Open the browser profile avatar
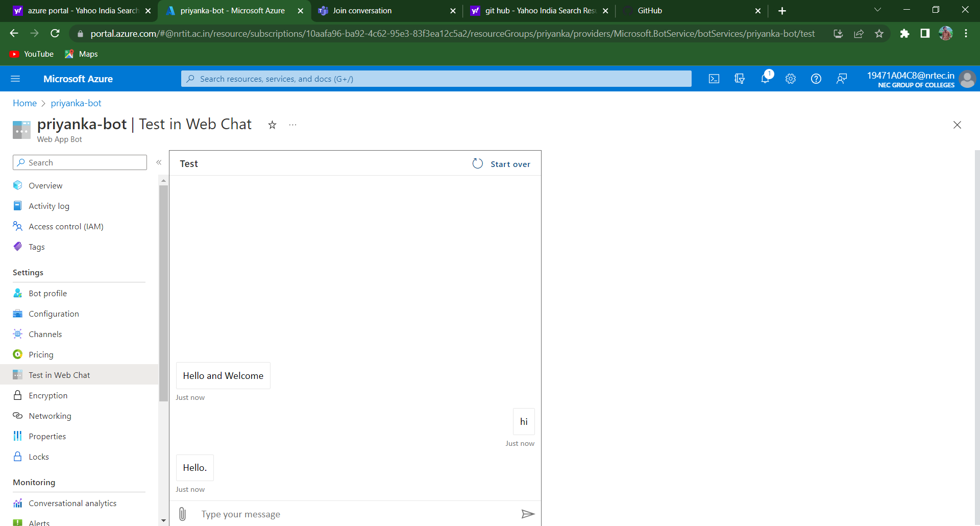The image size is (980, 526). (x=946, y=33)
